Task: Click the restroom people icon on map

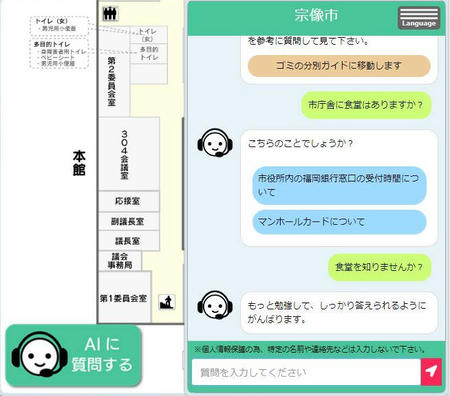Action: point(110,14)
